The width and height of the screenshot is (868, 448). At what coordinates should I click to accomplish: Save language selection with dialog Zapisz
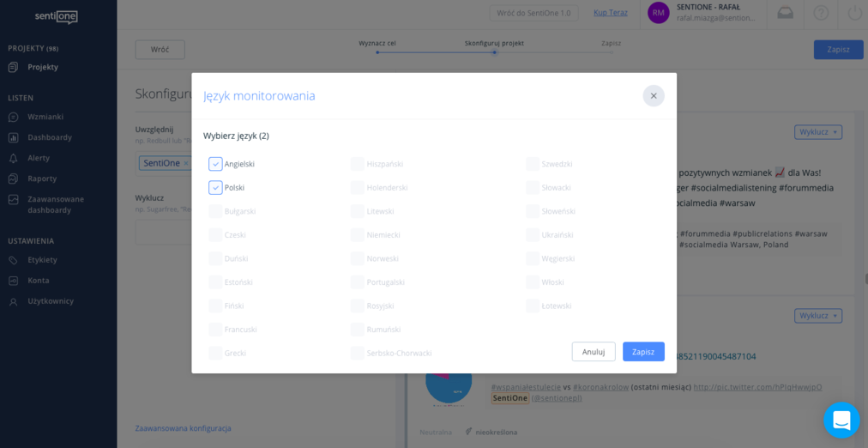click(x=643, y=352)
